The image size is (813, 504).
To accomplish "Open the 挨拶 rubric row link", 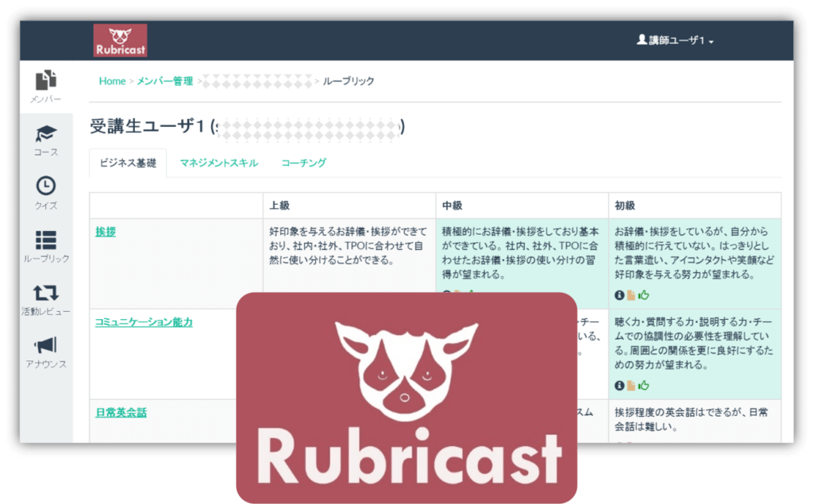I will [x=106, y=232].
